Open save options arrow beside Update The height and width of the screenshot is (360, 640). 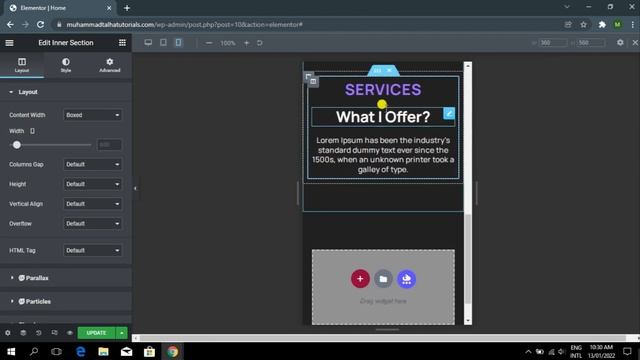[122, 333]
